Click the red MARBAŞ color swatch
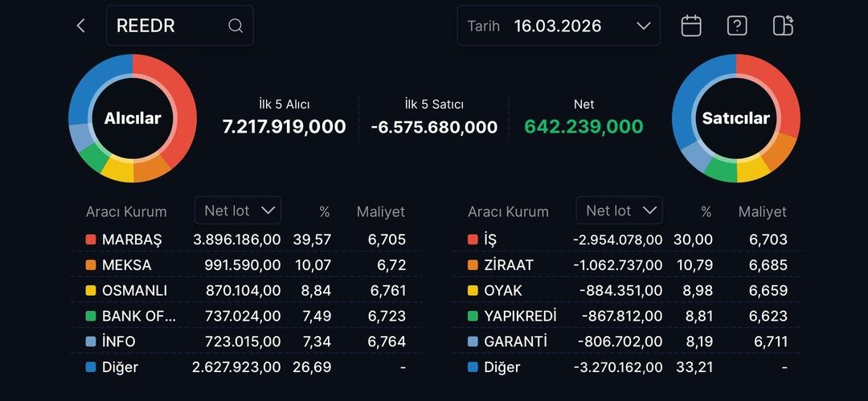The width and height of the screenshot is (868, 401). [x=91, y=239]
